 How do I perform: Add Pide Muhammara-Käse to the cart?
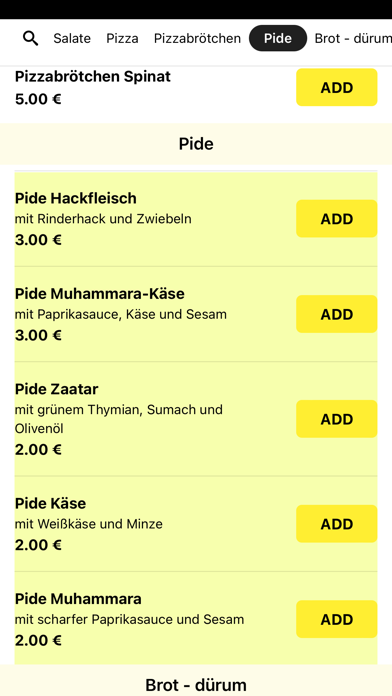click(337, 314)
